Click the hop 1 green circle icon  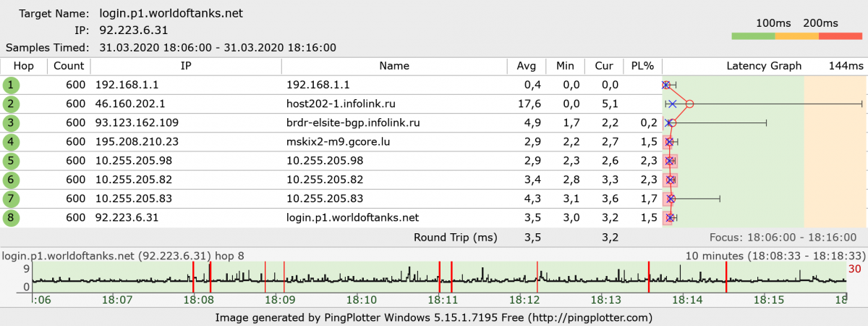point(11,85)
